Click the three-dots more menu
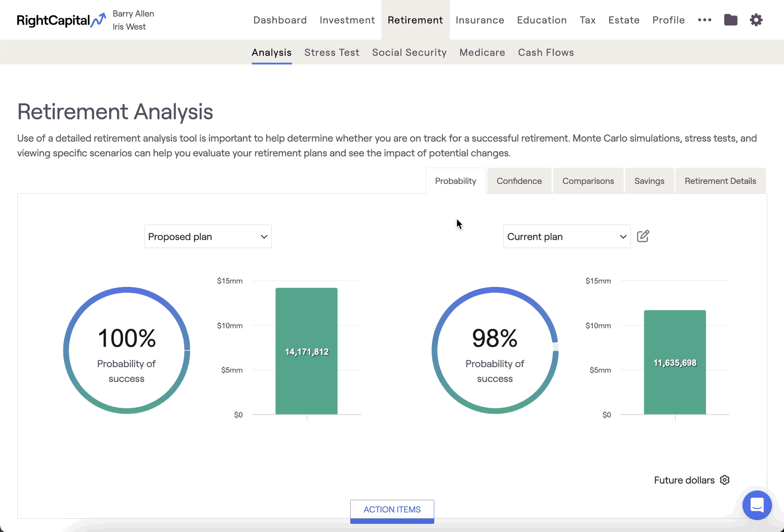Image resolution: width=784 pixels, height=532 pixels. pos(704,20)
